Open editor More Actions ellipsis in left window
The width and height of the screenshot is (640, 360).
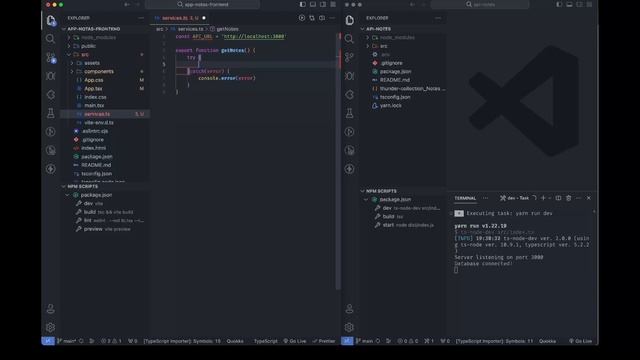pos(332,18)
